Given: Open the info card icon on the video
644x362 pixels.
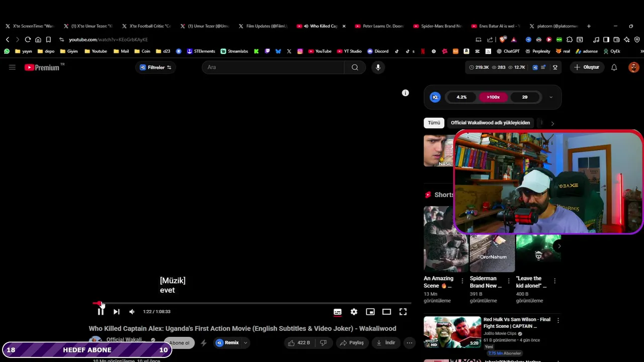Looking at the screenshot, I should (x=406, y=93).
